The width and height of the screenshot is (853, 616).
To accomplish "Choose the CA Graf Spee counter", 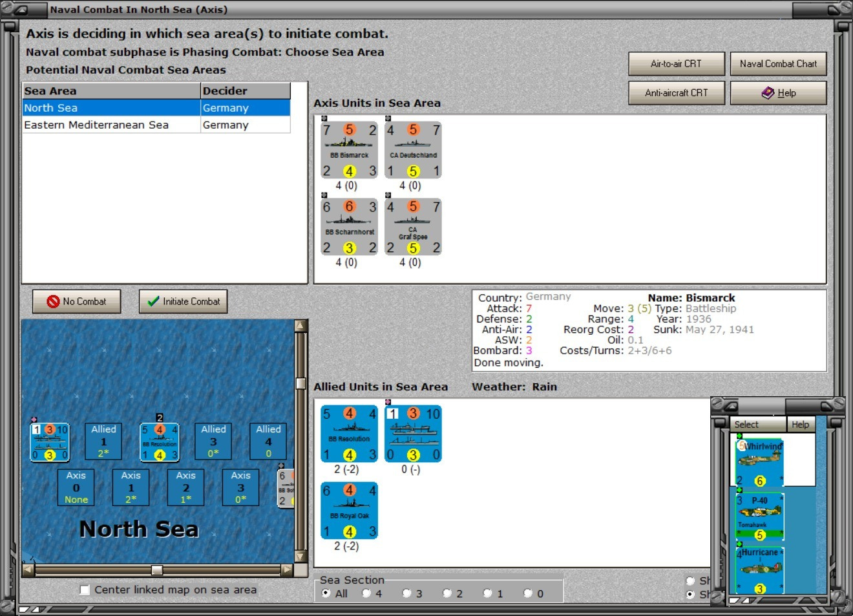I will 414,227.
